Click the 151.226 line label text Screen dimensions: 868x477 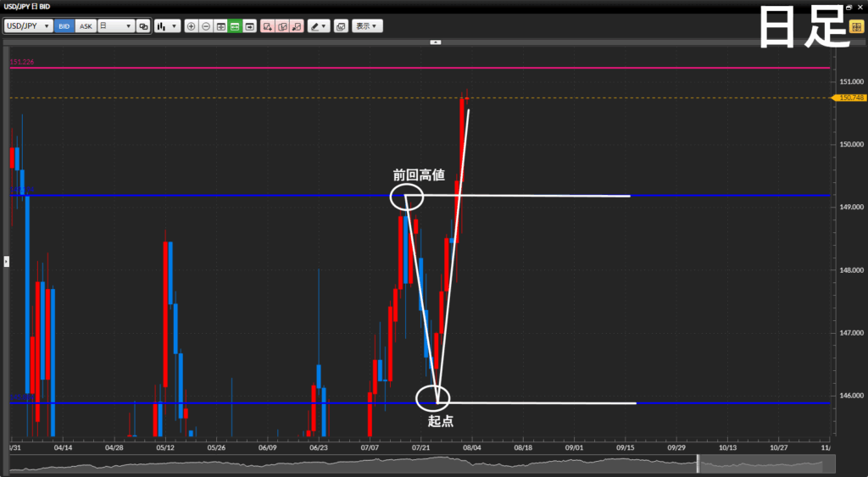(x=22, y=62)
